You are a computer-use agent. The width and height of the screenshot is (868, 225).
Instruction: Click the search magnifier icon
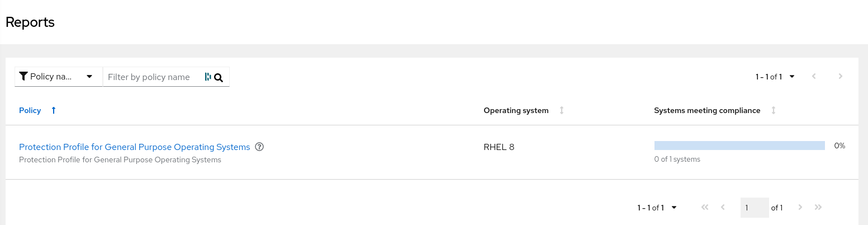tap(219, 78)
